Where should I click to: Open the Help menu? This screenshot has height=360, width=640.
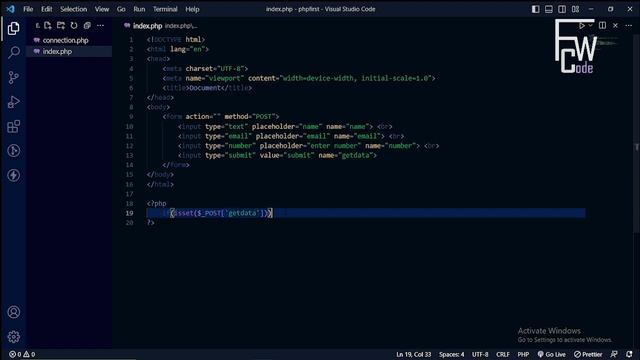tap(192, 9)
